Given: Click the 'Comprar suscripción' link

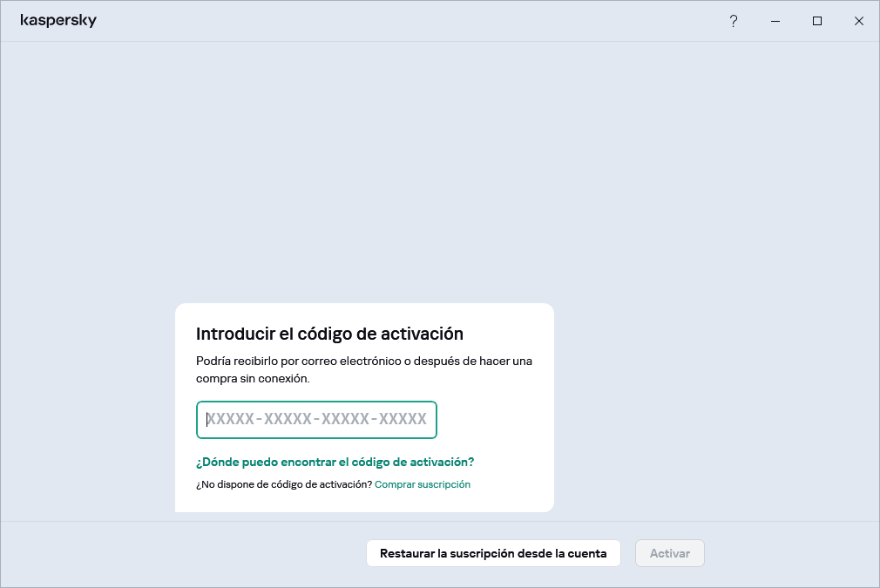Looking at the screenshot, I should (x=423, y=484).
